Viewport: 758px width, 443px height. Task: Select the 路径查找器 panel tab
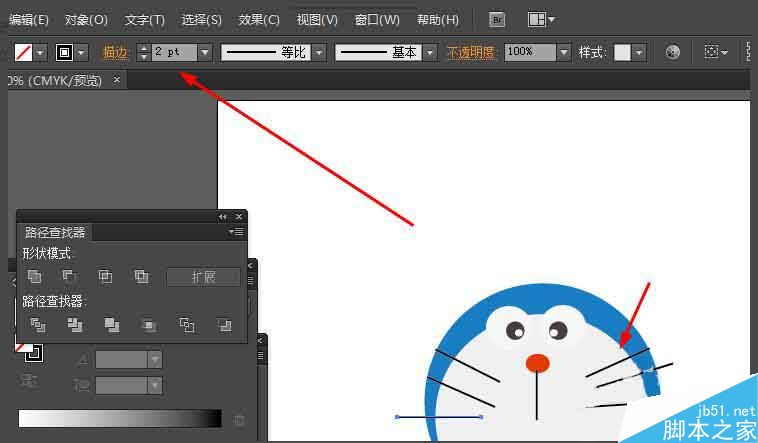[x=55, y=233]
